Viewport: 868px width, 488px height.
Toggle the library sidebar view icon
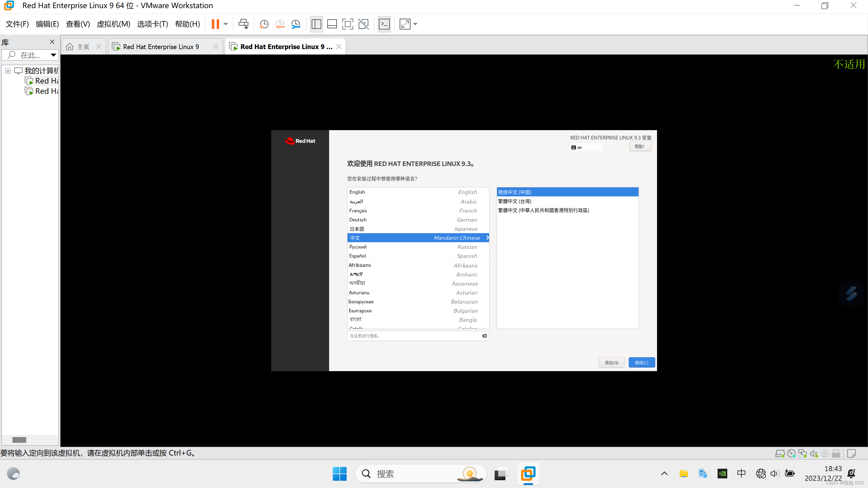coord(316,24)
